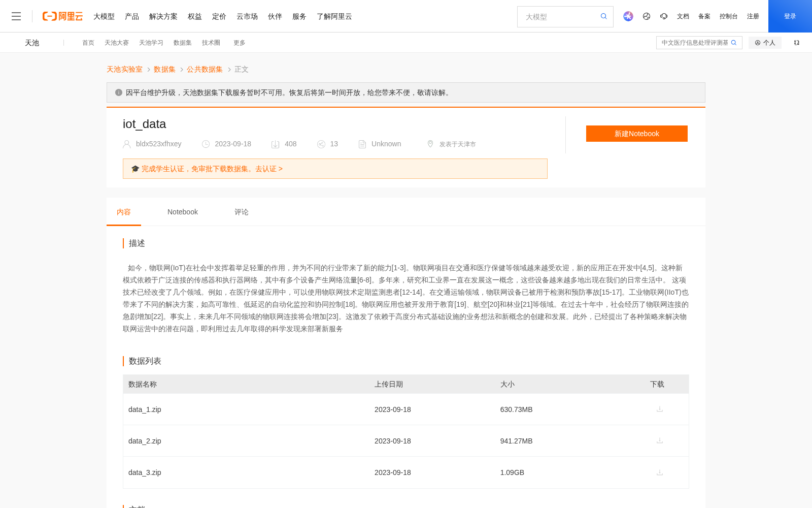Click the 下载 column header
The image size is (812, 508).
click(x=657, y=384)
